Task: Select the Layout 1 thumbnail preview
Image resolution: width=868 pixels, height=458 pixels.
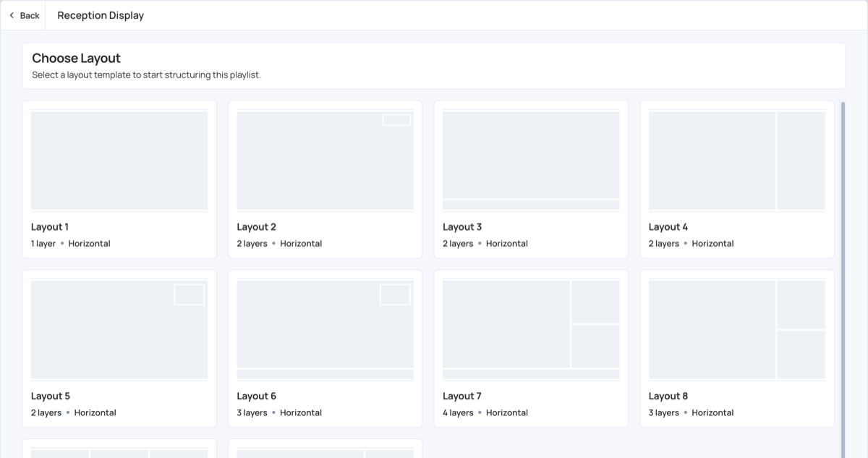Action: 119,161
